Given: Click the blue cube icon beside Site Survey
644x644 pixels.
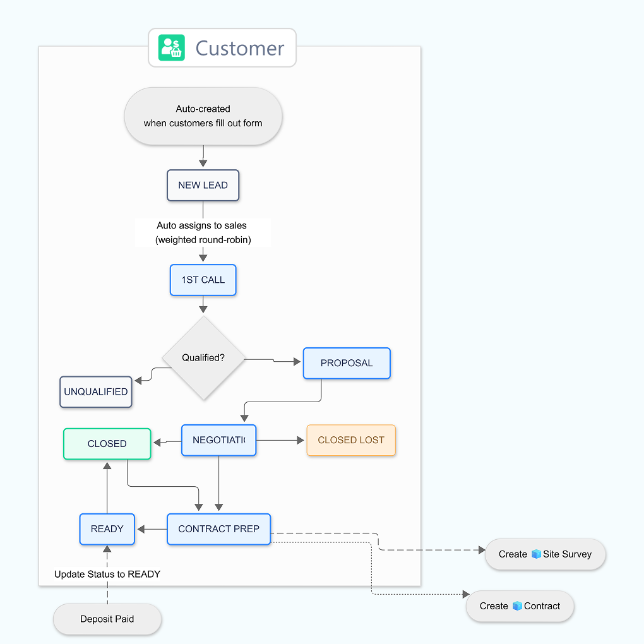Looking at the screenshot, I should click(536, 554).
